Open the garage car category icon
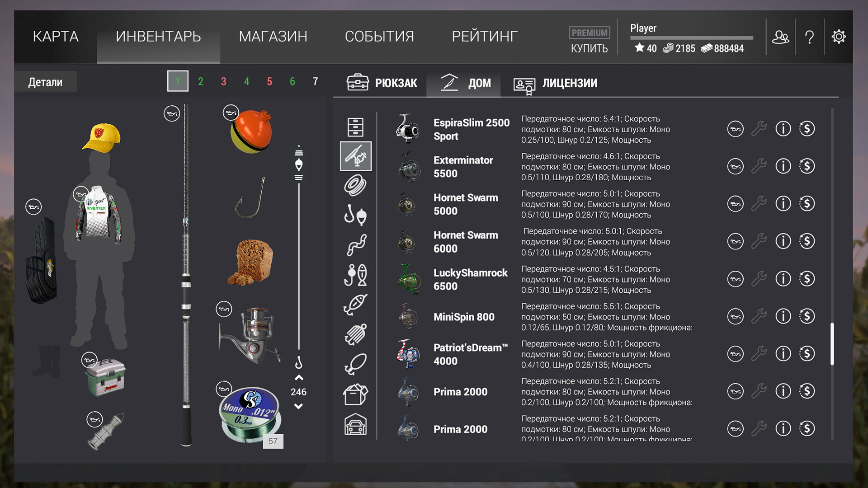Image resolution: width=868 pixels, height=488 pixels. coord(356,424)
